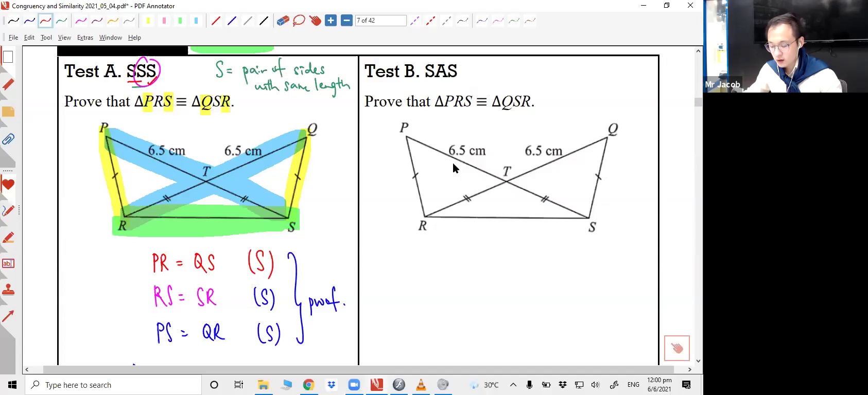
Task: Select the arrow tool in sidebar
Action: coord(8,316)
